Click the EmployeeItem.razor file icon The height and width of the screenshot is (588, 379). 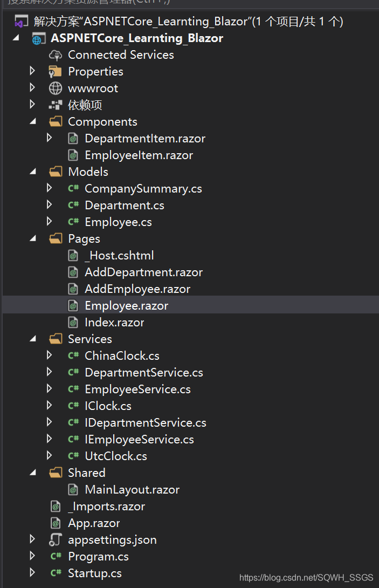coord(73,155)
